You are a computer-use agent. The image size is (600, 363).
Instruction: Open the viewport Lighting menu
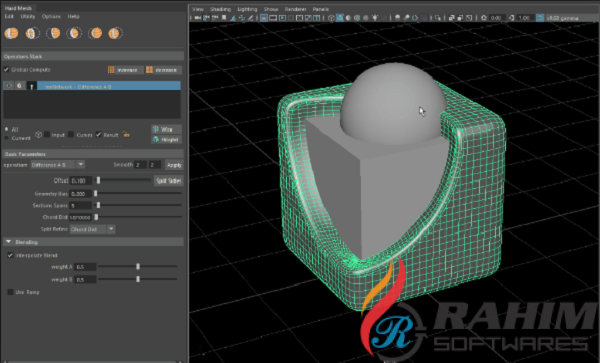click(x=247, y=9)
